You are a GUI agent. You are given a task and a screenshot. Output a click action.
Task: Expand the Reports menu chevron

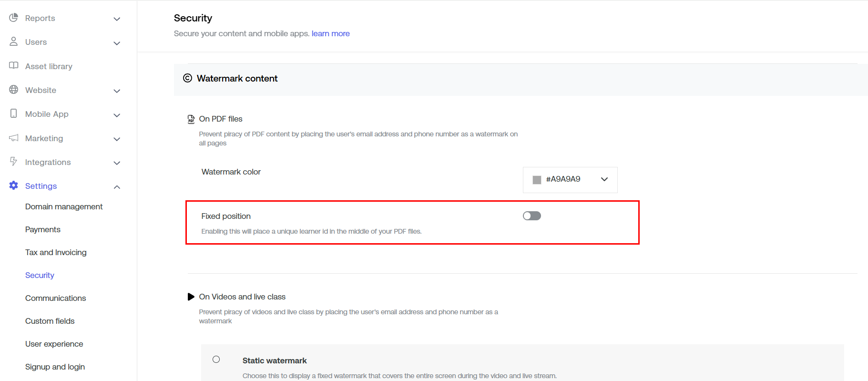117,19
